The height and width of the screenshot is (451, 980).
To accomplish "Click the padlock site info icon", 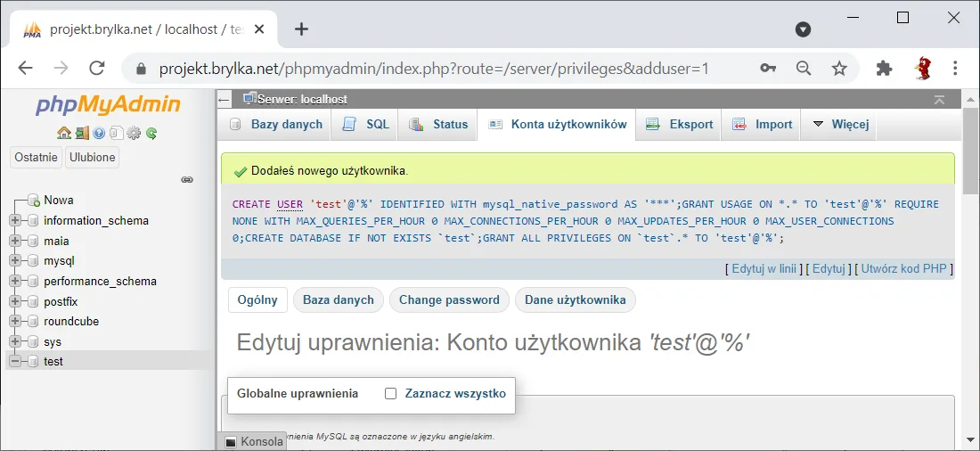I will (141, 68).
